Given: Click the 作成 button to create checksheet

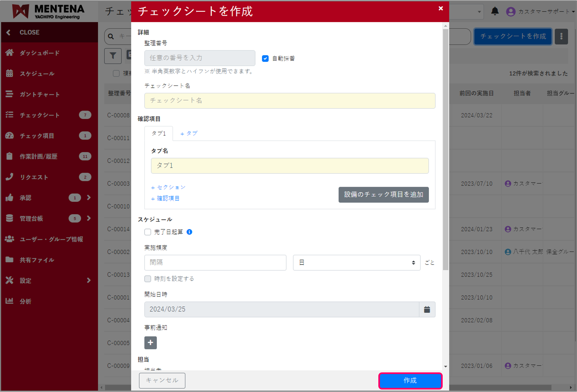Looking at the screenshot, I should (x=410, y=380).
